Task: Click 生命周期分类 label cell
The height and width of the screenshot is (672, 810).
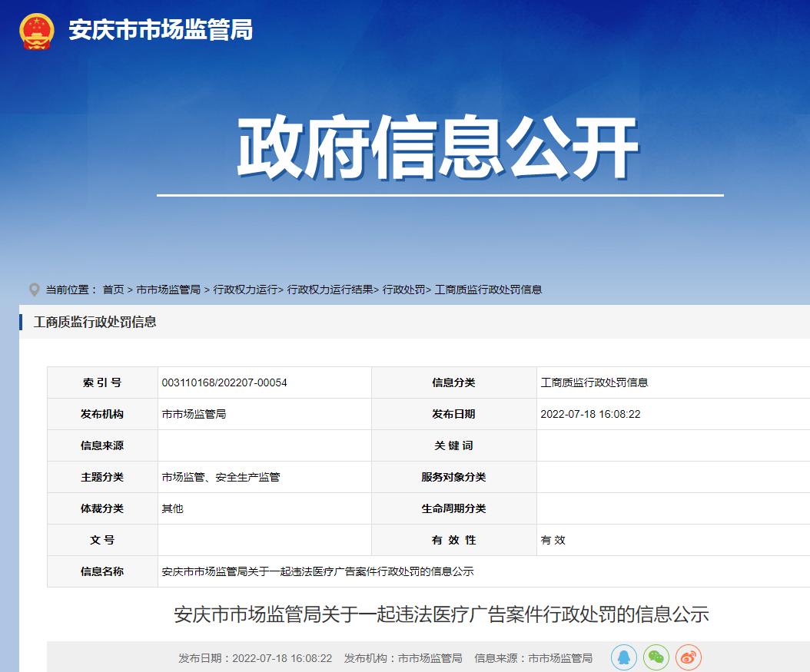Action: 453,508
